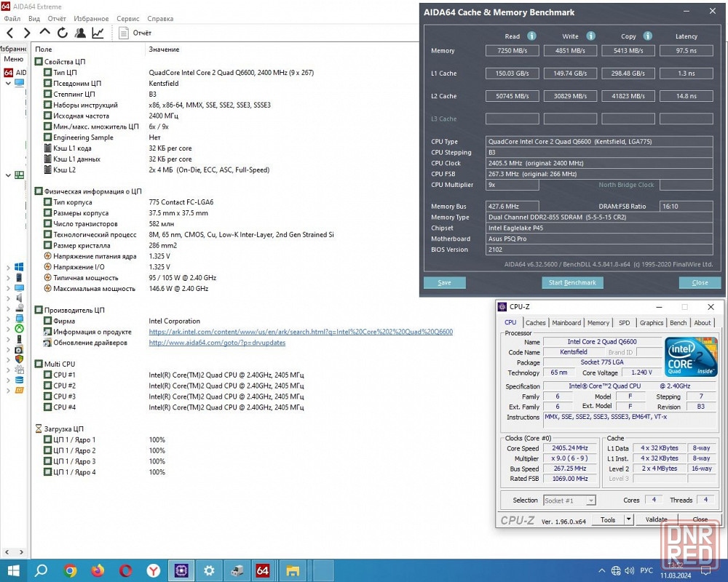Click the Отчёт report toolbar button

point(135,33)
